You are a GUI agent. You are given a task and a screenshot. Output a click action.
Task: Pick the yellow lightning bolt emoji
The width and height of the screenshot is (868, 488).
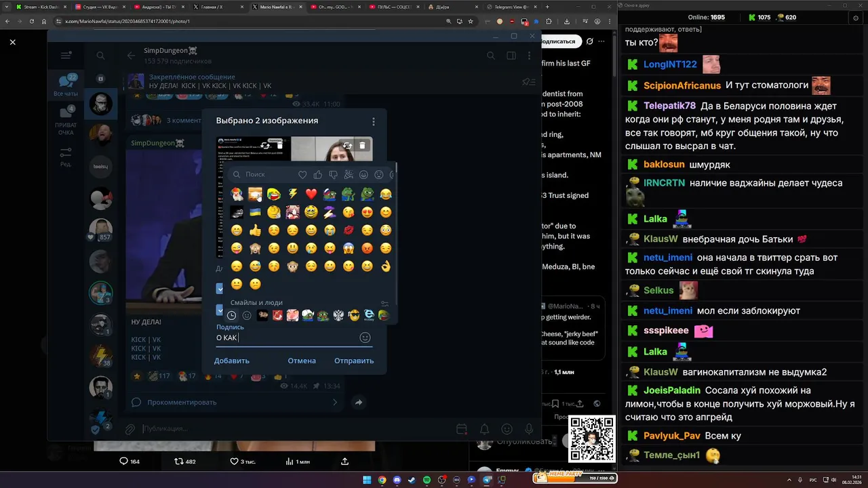292,195
